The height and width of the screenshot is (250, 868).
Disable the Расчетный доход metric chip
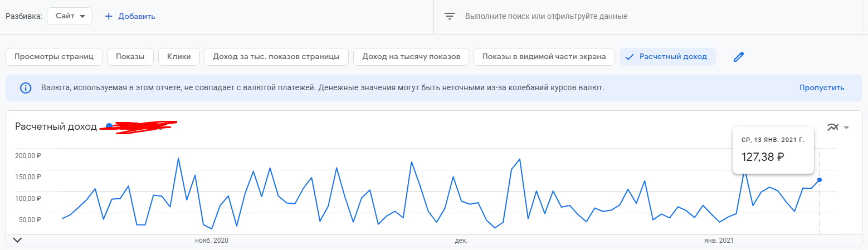[667, 57]
